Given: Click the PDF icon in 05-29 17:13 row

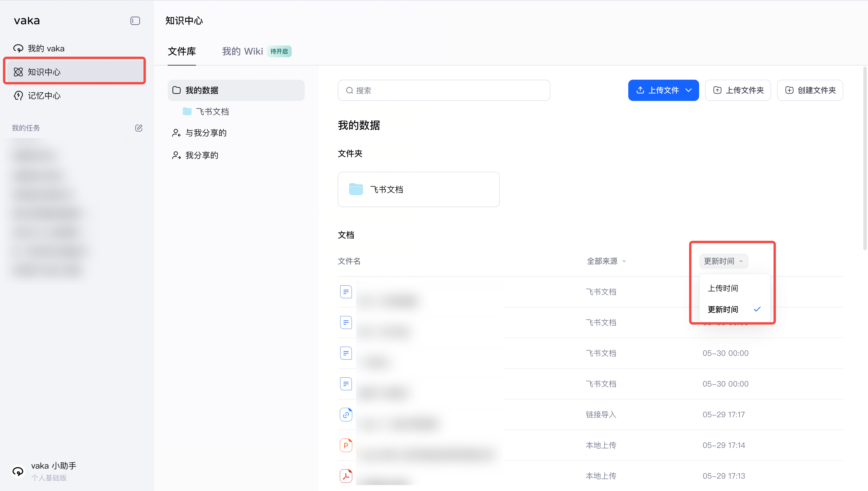Looking at the screenshot, I should pyautogui.click(x=346, y=476).
